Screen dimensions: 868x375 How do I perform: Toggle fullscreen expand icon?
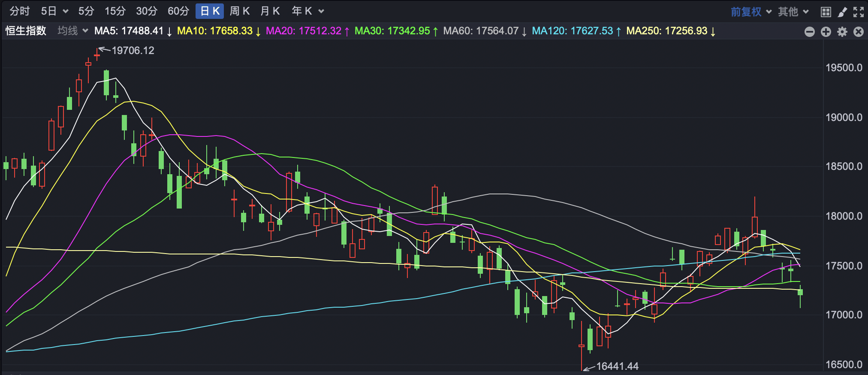(x=859, y=12)
